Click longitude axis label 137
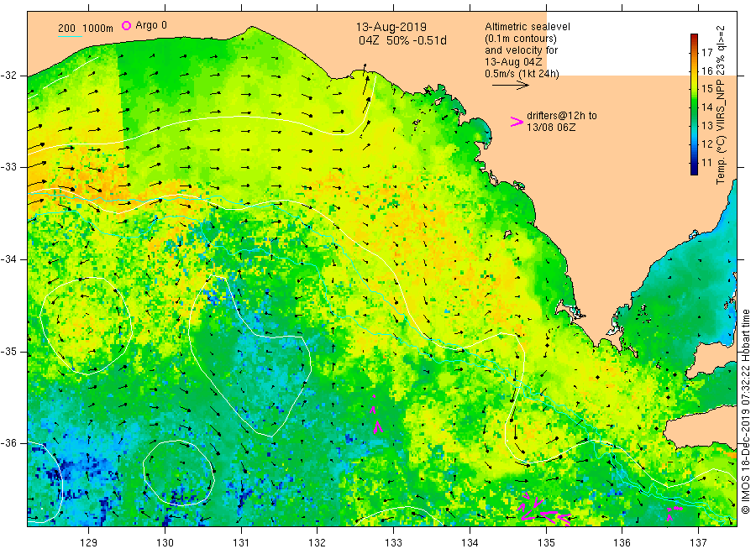 tap(698, 542)
